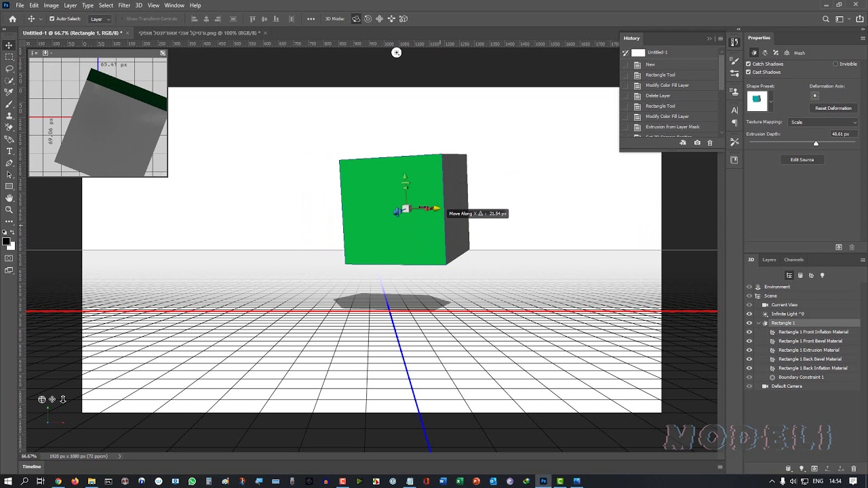Expand the Shape Preset picker arrow
Viewport: 868px width, 488px height.
pyautogui.click(x=771, y=101)
